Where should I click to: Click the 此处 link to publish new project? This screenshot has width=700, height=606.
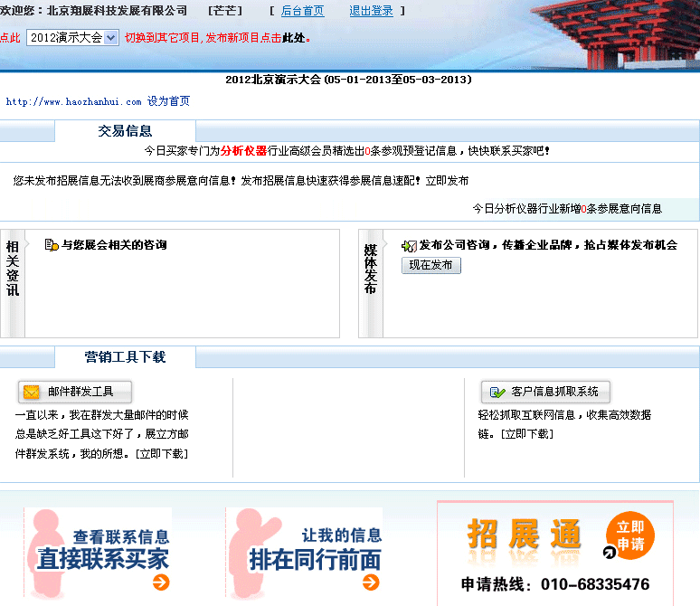pos(293,38)
